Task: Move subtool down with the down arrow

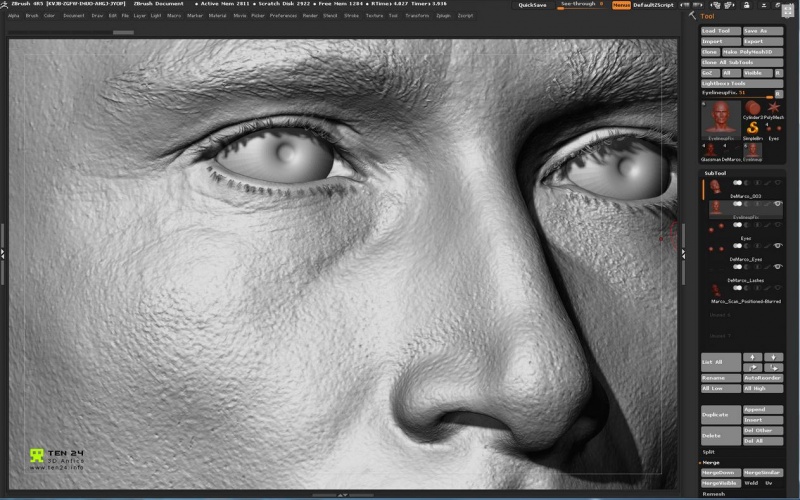Action: click(774, 357)
